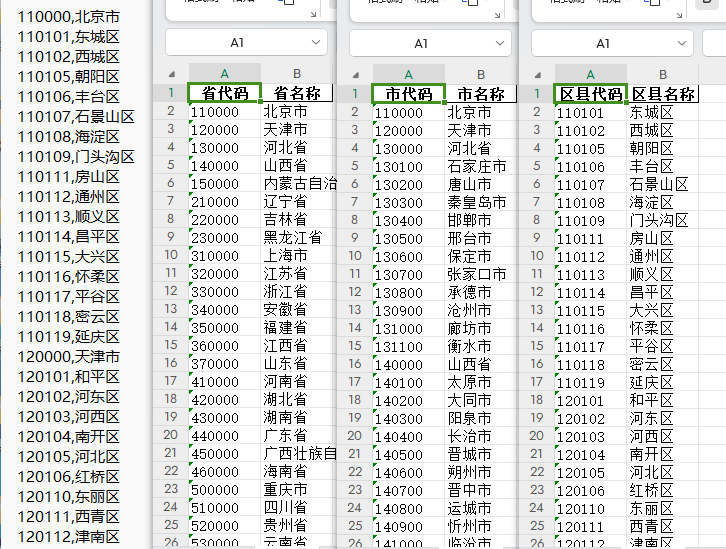Screen dimensions: 726x549
Task: Click cell 晋中市 in city sheet
Action: (x=481, y=490)
